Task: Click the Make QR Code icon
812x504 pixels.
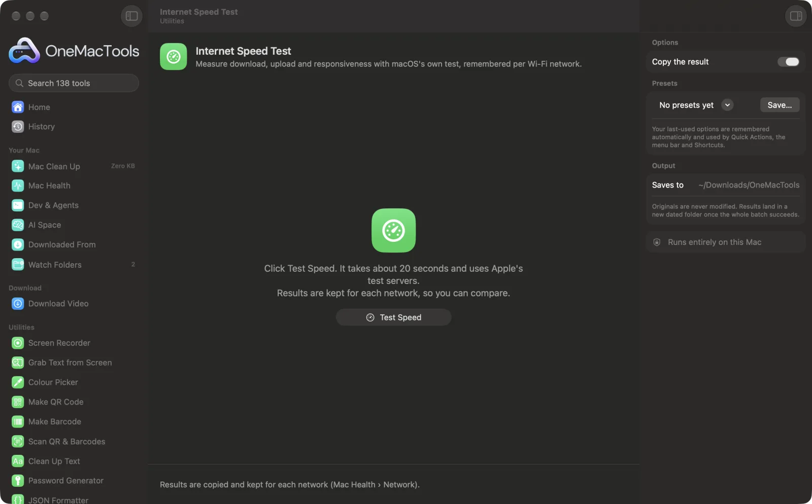Action: (x=18, y=402)
